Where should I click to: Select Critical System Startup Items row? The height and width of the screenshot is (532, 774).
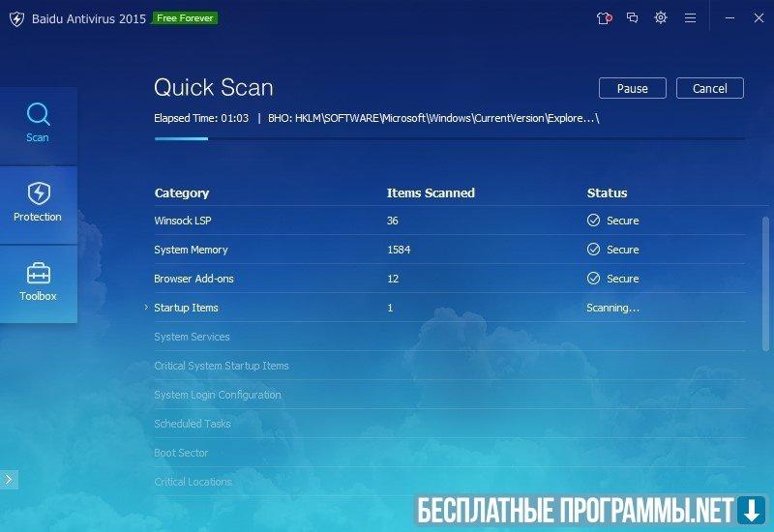click(x=449, y=366)
